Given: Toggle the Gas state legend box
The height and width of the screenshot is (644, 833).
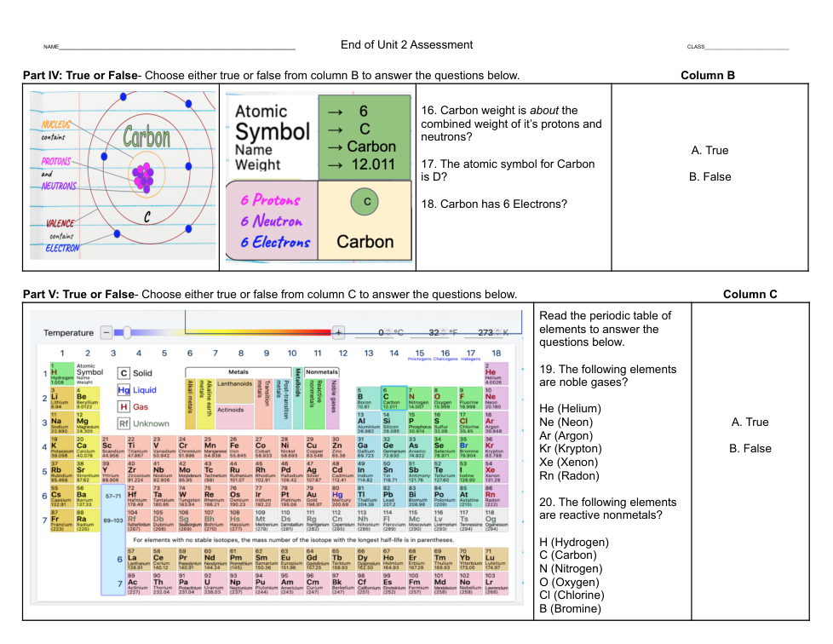Looking at the screenshot, I should click(124, 406).
